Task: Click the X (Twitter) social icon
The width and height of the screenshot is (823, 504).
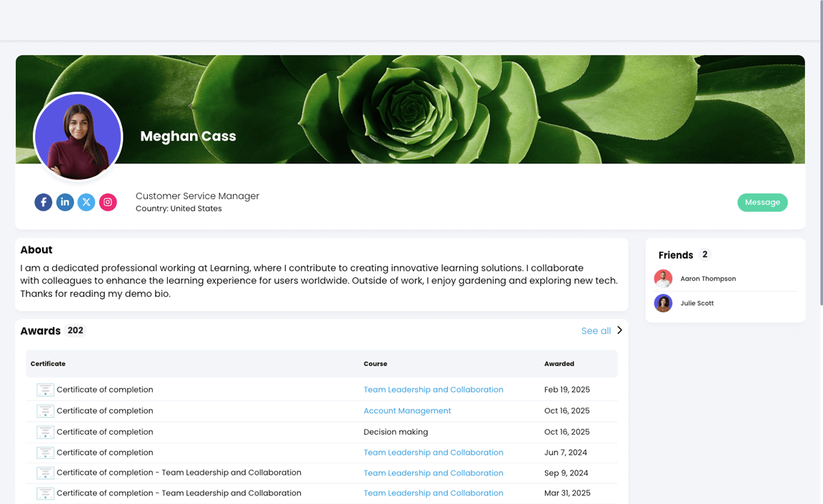Action: [86, 202]
